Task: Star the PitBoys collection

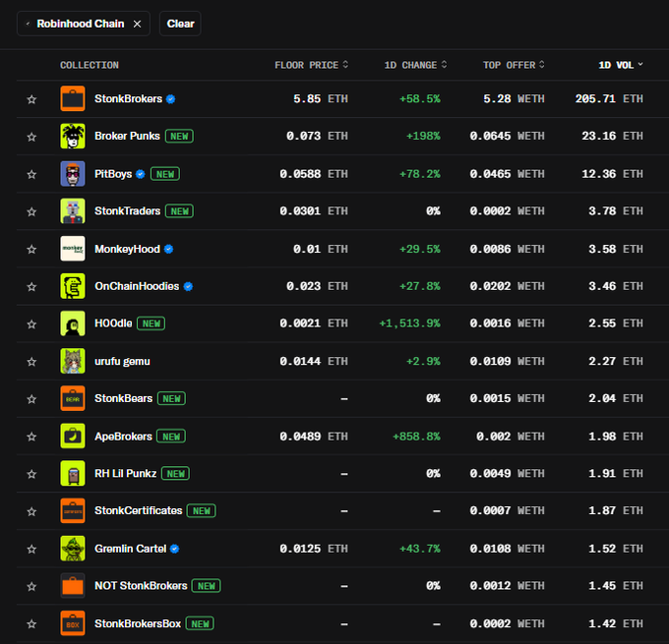Action: point(31,174)
